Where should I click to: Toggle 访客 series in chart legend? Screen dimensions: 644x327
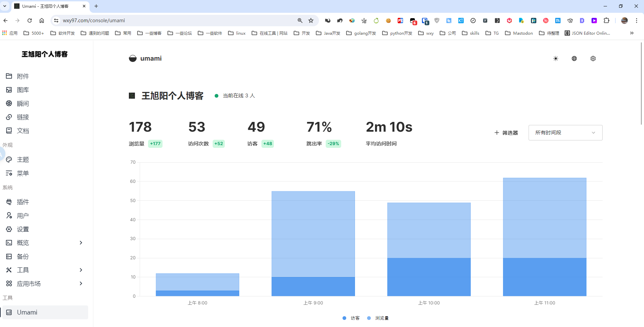[351, 318]
